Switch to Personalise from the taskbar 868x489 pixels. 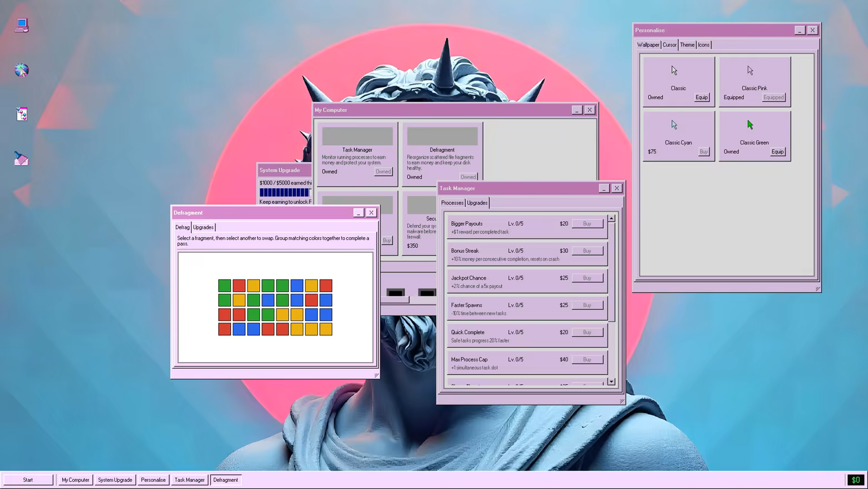153,480
